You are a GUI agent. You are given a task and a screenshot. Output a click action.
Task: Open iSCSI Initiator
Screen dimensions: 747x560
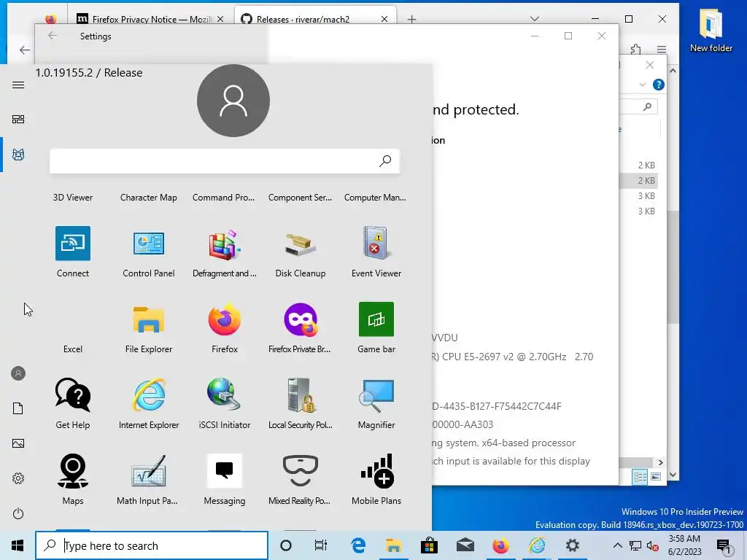click(225, 403)
